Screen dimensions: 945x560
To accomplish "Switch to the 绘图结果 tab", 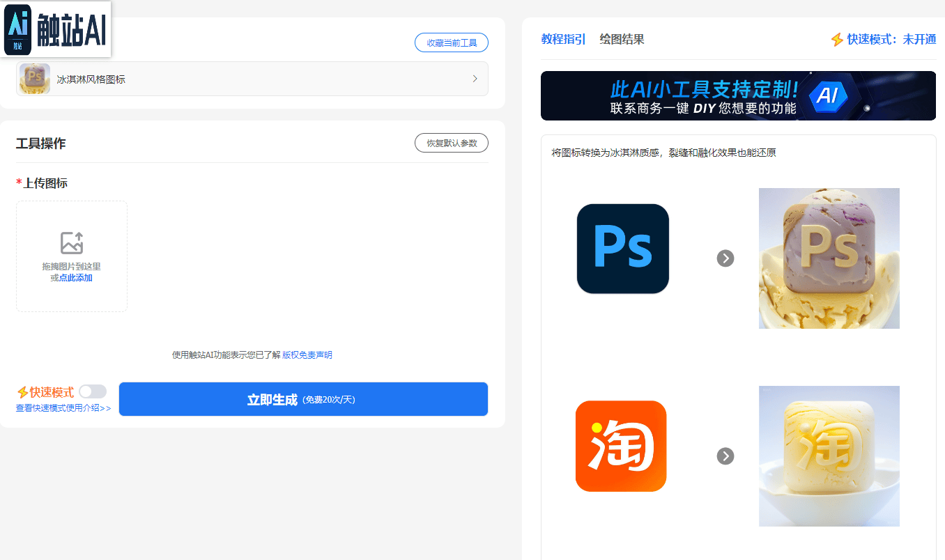I will [x=622, y=39].
